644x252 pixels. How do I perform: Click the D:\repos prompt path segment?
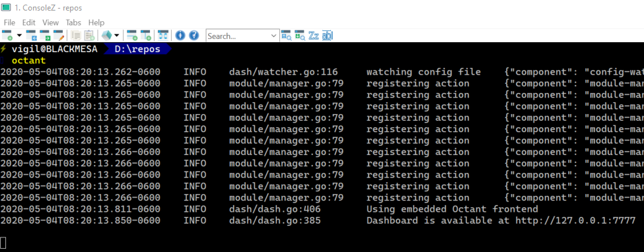(137, 49)
